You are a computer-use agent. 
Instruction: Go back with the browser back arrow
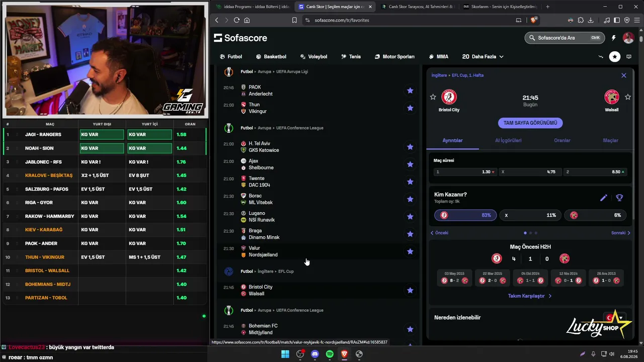point(217,20)
